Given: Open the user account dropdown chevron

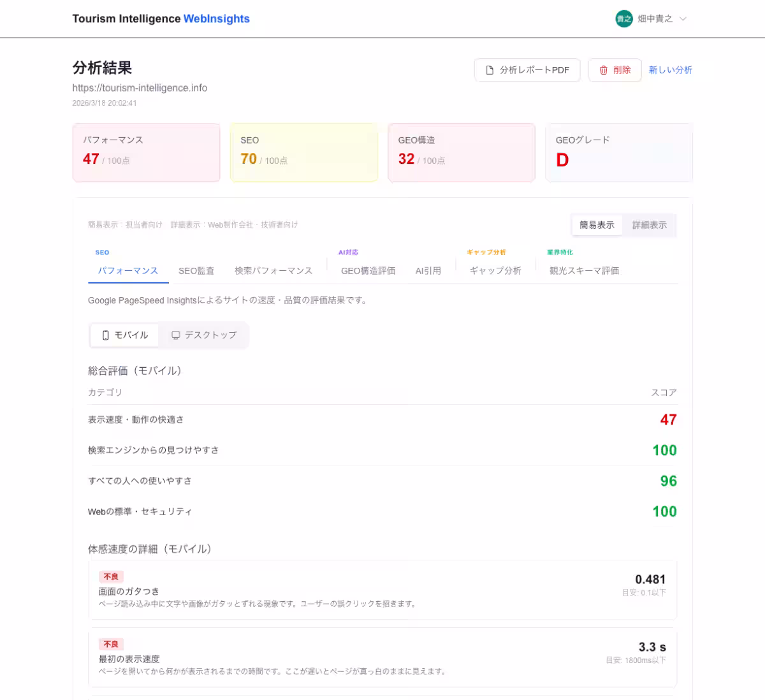Looking at the screenshot, I should 682,19.
